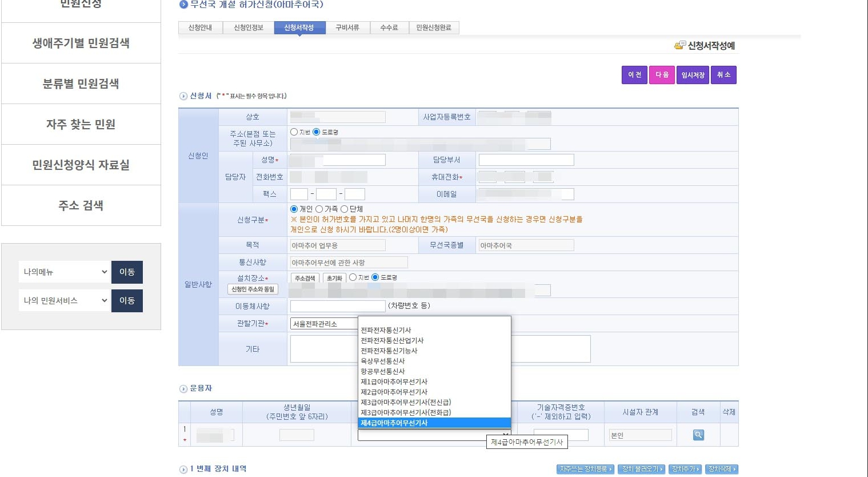This screenshot has height=477, width=868.
Task: Open 민원신청양식 자료실 menu
Action: click(81, 165)
